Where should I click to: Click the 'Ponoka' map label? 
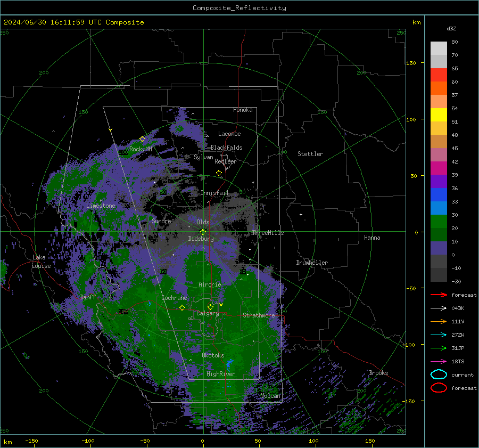(x=243, y=110)
